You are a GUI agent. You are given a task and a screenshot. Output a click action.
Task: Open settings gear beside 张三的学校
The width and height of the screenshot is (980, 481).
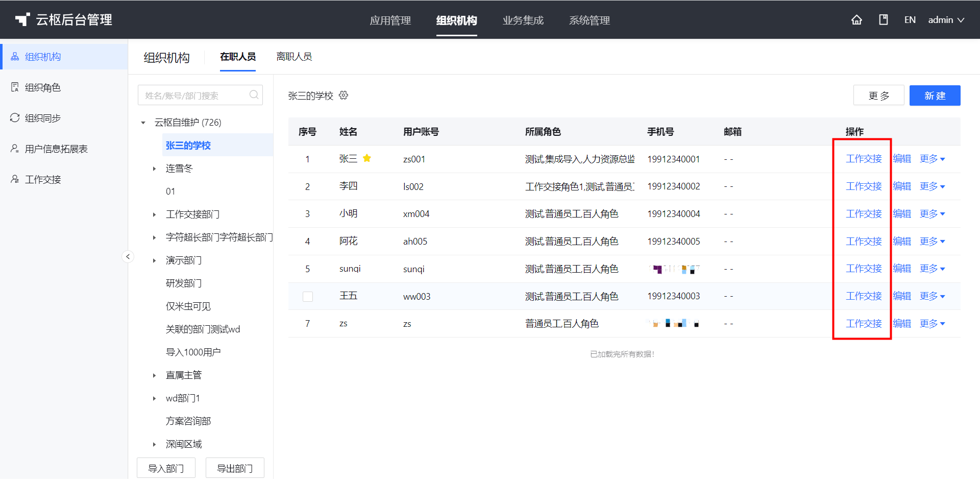(344, 95)
